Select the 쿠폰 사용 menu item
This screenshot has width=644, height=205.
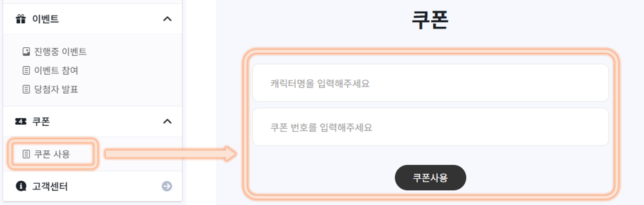point(52,154)
